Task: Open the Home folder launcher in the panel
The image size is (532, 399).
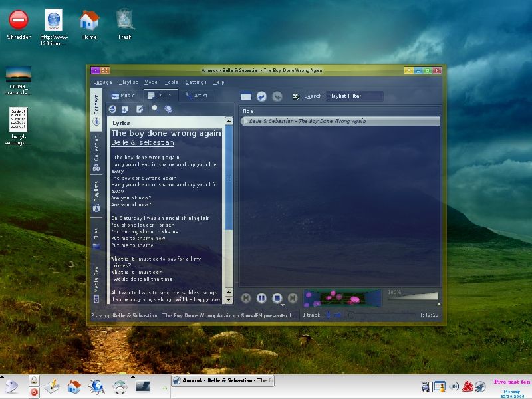Action: click(x=74, y=386)
